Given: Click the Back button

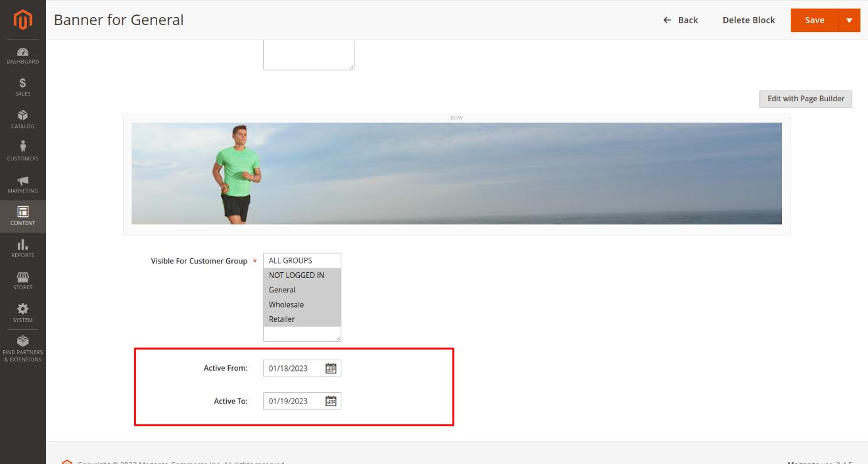Looking at the screenshot, I should [x=681, y=20].
